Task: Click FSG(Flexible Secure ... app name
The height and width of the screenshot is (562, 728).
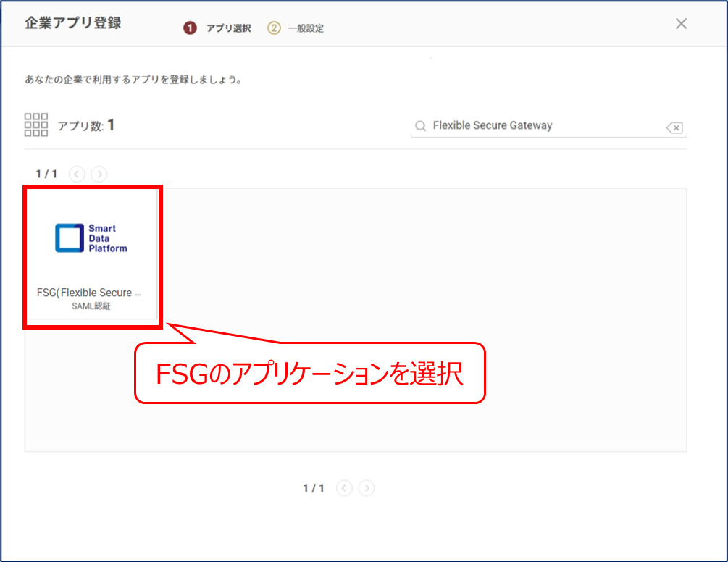Action: click(x=89, y=293)
